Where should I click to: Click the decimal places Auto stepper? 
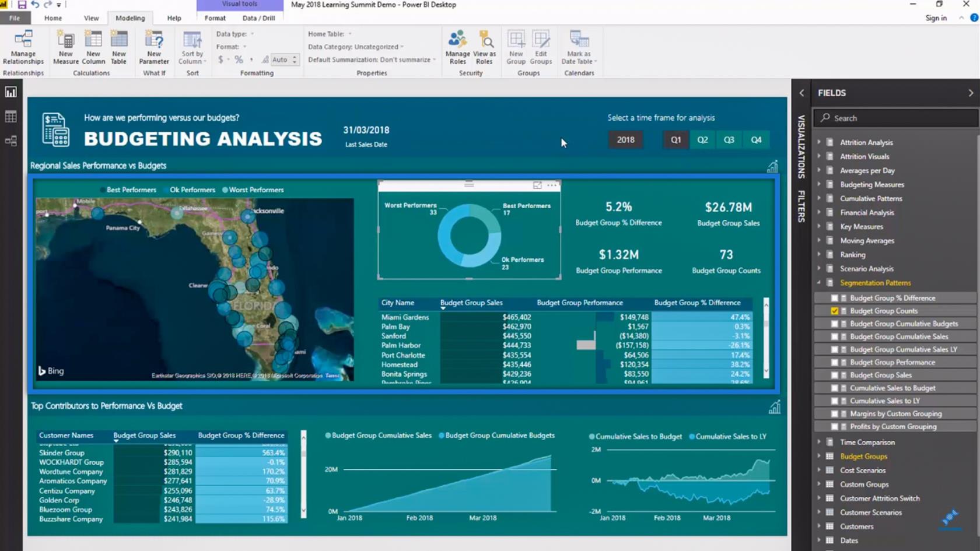[295, 59]
